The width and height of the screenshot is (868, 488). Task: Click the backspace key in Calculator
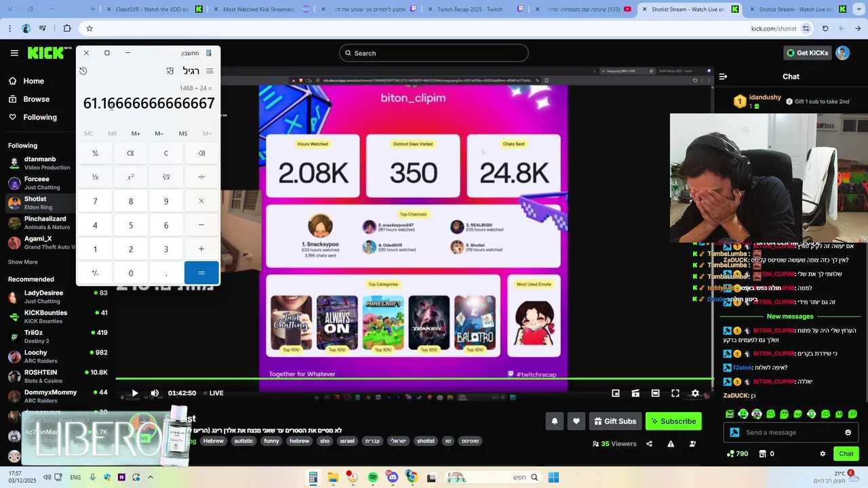[201, 153]
